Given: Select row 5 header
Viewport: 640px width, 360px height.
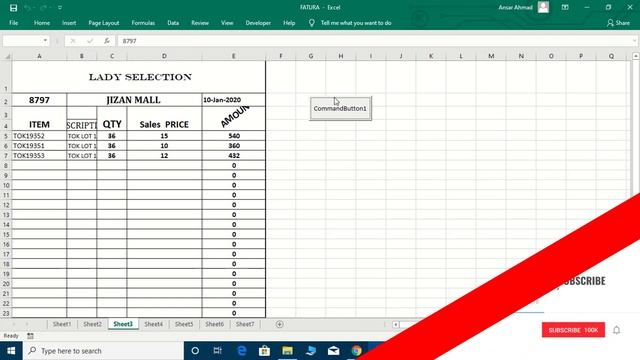Looking at the screenshot, I should click(6, 136).
